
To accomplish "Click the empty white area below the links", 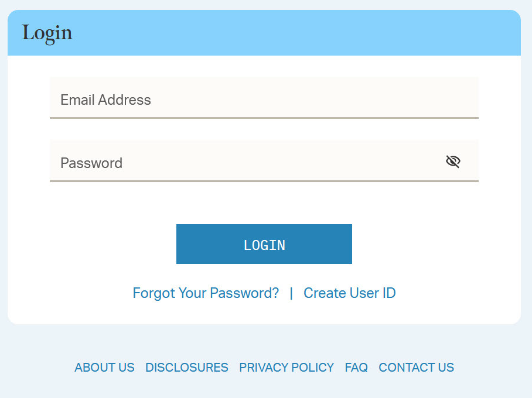I will coord(264,313).
